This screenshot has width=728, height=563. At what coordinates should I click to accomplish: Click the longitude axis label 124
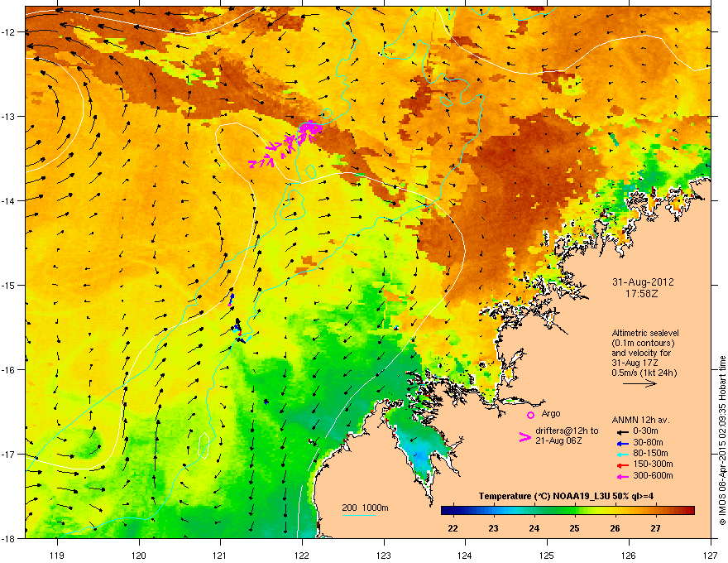pyautogui.click(x=465, y=556)
